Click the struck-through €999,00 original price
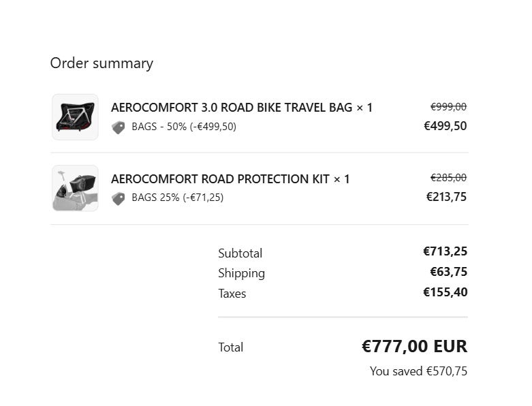Viewport: 532px width, 406px height. coord(448,107)
